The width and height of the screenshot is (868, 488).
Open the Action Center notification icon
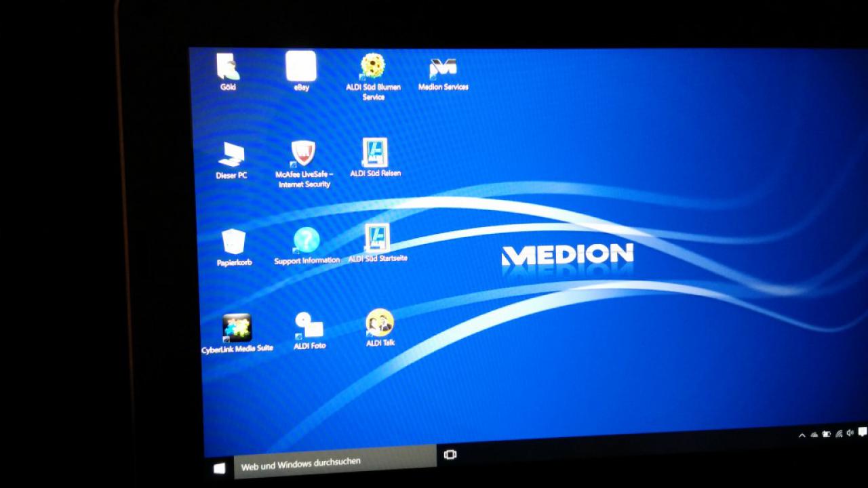863,432
